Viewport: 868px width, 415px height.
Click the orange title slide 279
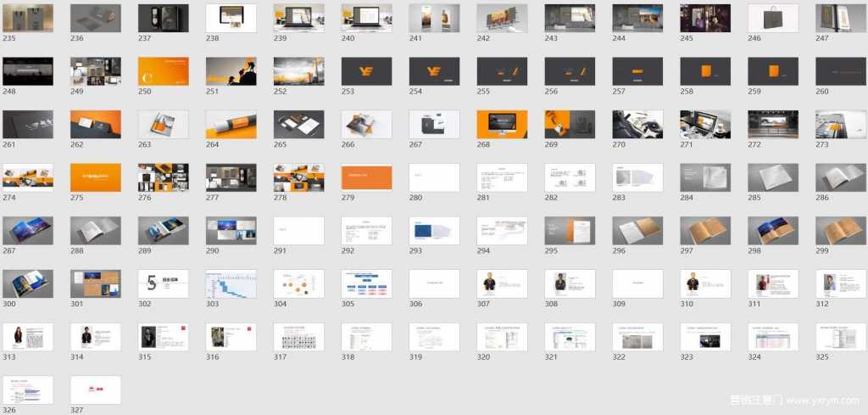click(367, 177)
